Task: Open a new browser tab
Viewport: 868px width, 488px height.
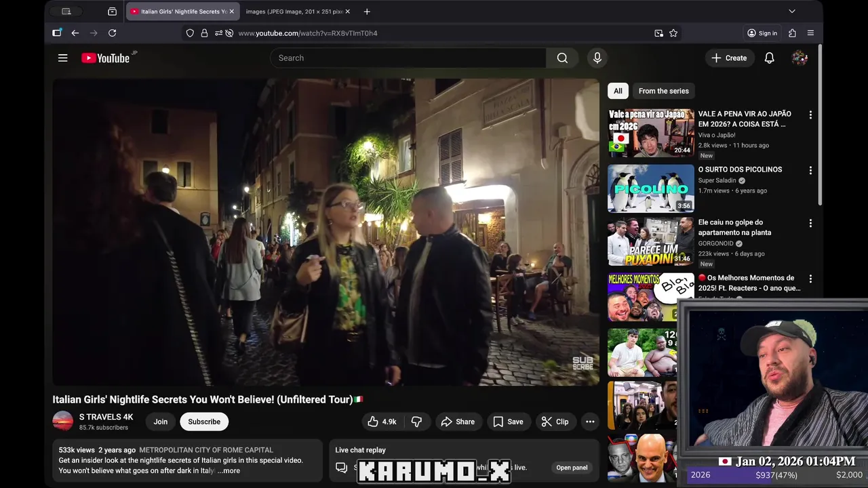Action: click(x=367, y=12)
